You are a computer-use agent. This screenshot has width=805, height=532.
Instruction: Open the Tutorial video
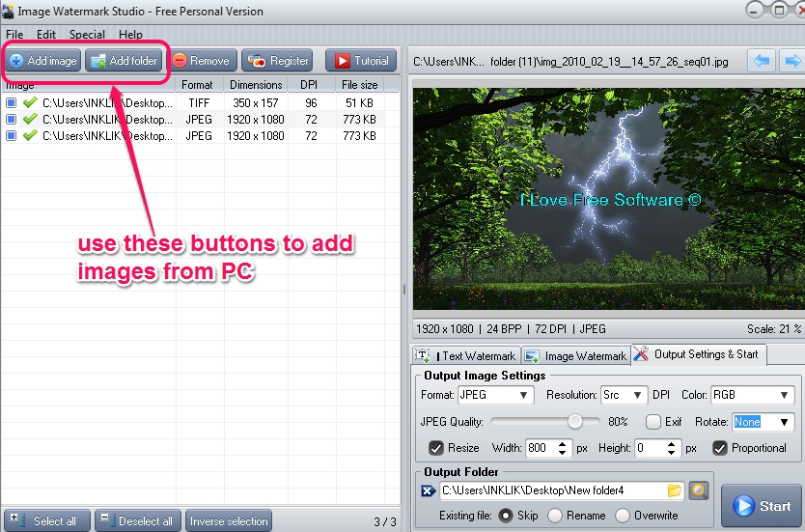tap(361, 61)
